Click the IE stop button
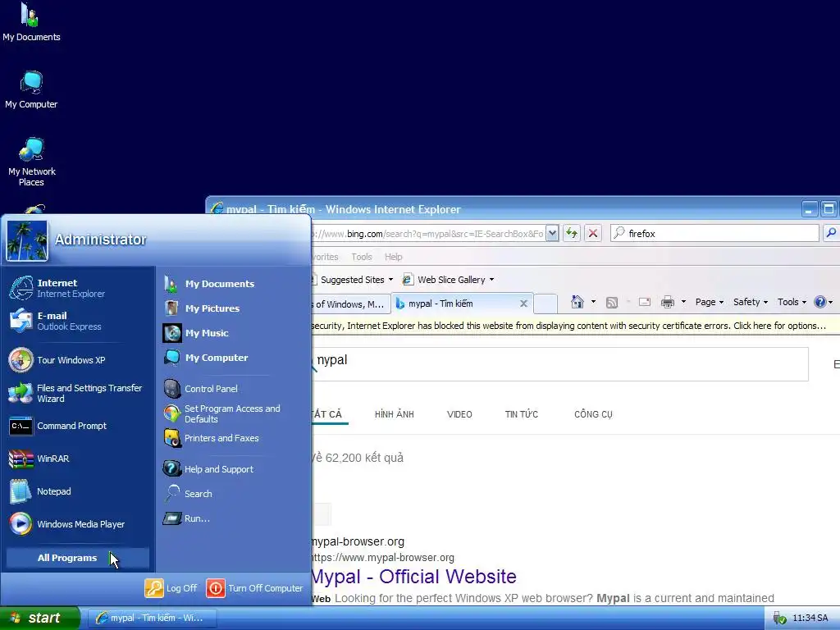840x630 pixels. (593, 233)
